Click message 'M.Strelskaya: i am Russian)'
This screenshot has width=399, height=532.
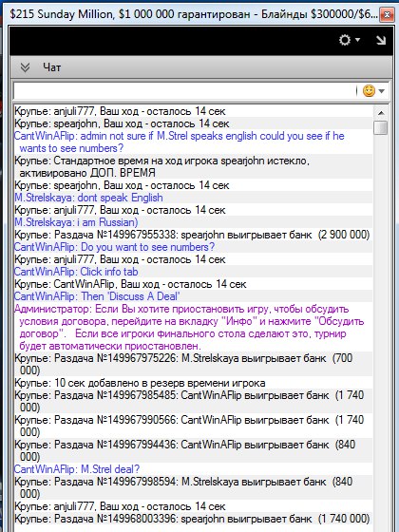tap(76, 222)
